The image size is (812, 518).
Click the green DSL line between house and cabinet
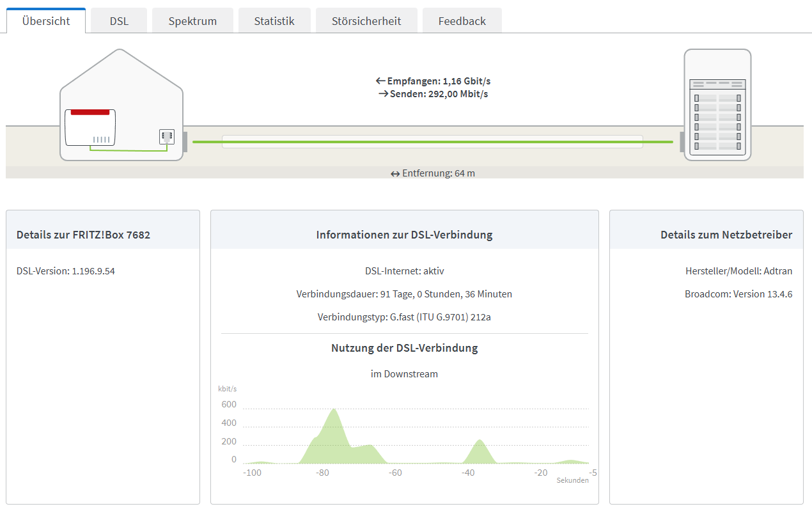(433, 142)
